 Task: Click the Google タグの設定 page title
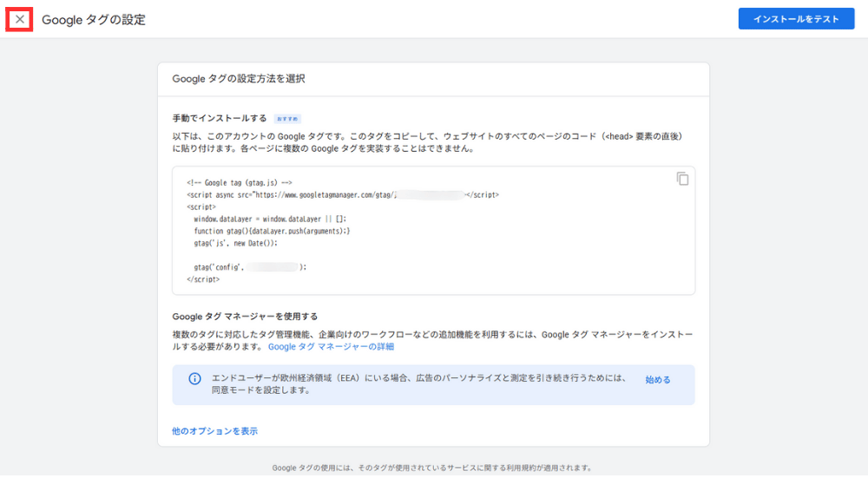coord(94,19)
